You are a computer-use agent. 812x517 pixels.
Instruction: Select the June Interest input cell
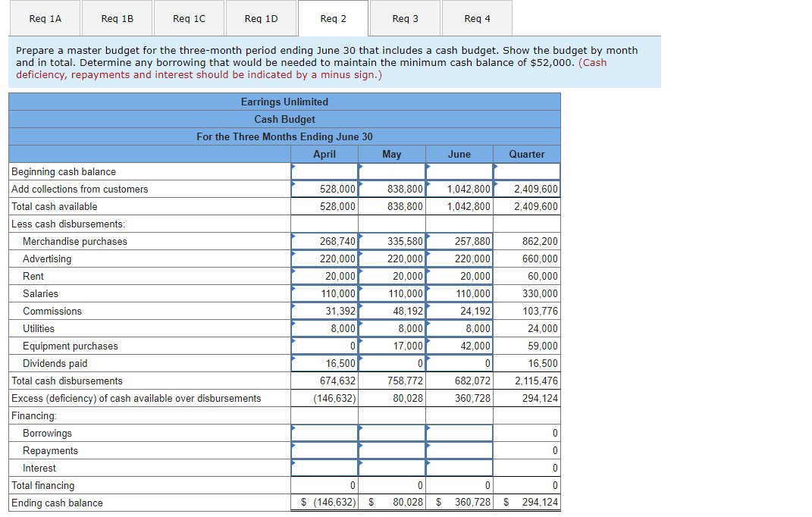[x=459, y=468]
